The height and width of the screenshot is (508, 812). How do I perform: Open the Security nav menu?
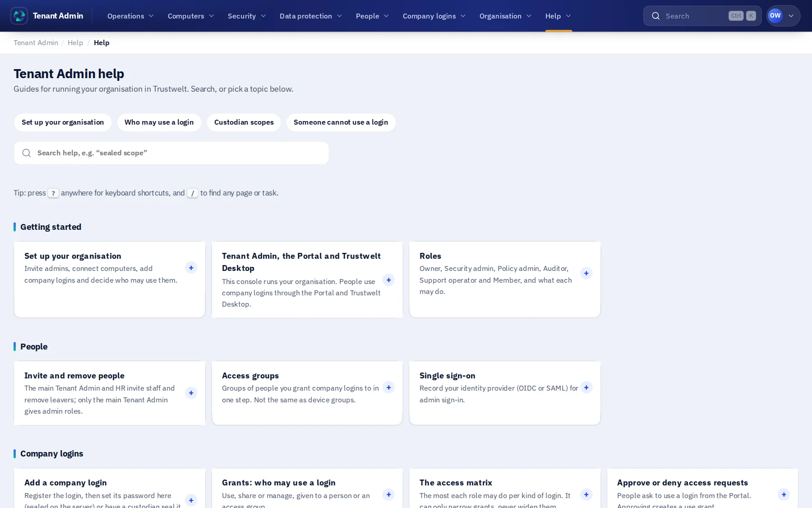click(x=247, y=16)
